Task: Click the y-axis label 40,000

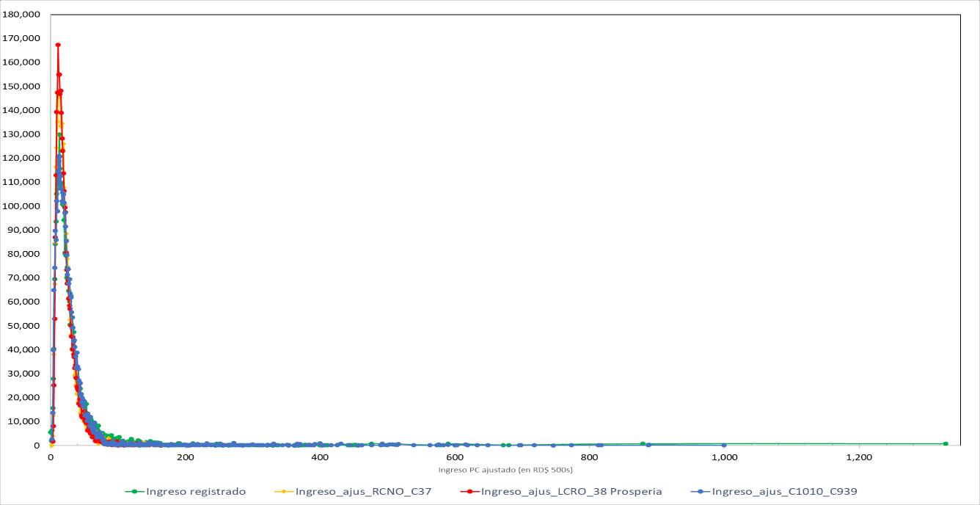Action: [23, 349]
